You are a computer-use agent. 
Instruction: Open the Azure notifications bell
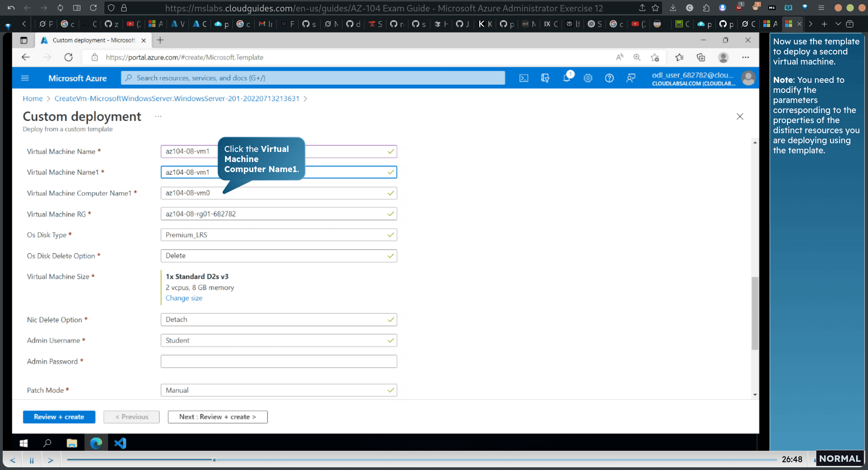(x=567, y=77)
